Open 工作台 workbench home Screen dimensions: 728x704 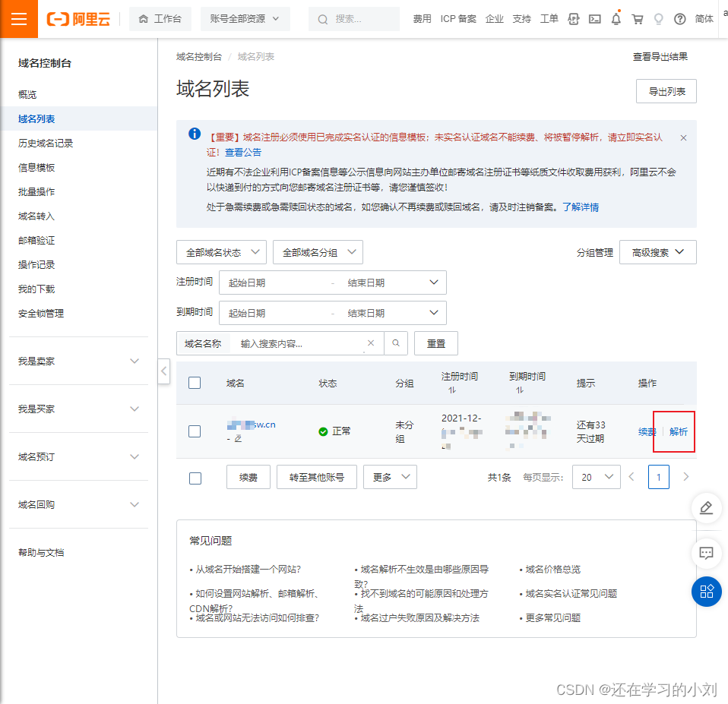(160, 19)
